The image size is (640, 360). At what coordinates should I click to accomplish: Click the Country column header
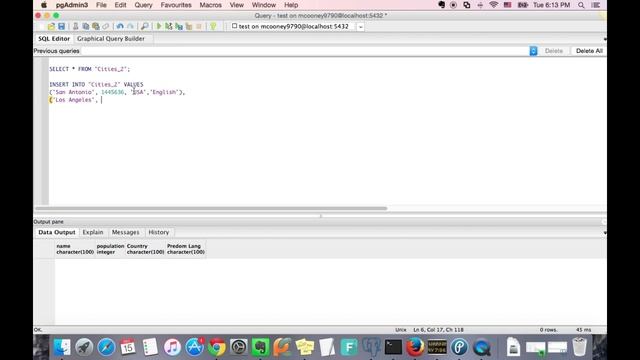(145, 249)
